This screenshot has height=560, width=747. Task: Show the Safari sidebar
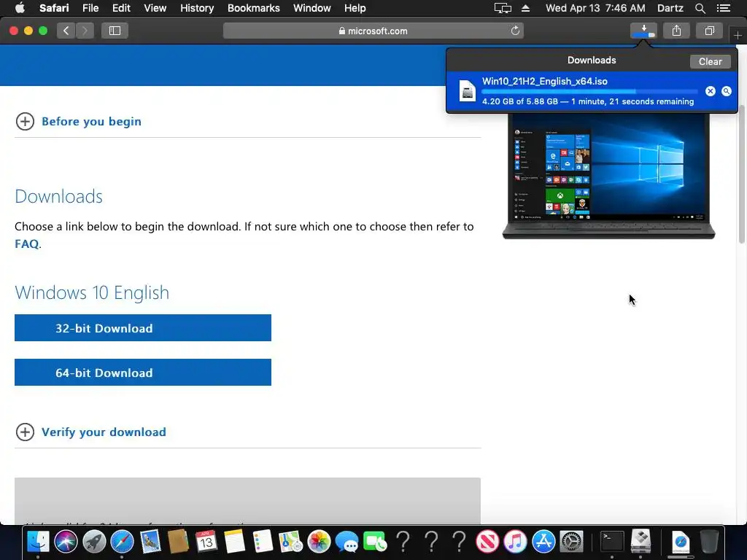coord(115,31)
